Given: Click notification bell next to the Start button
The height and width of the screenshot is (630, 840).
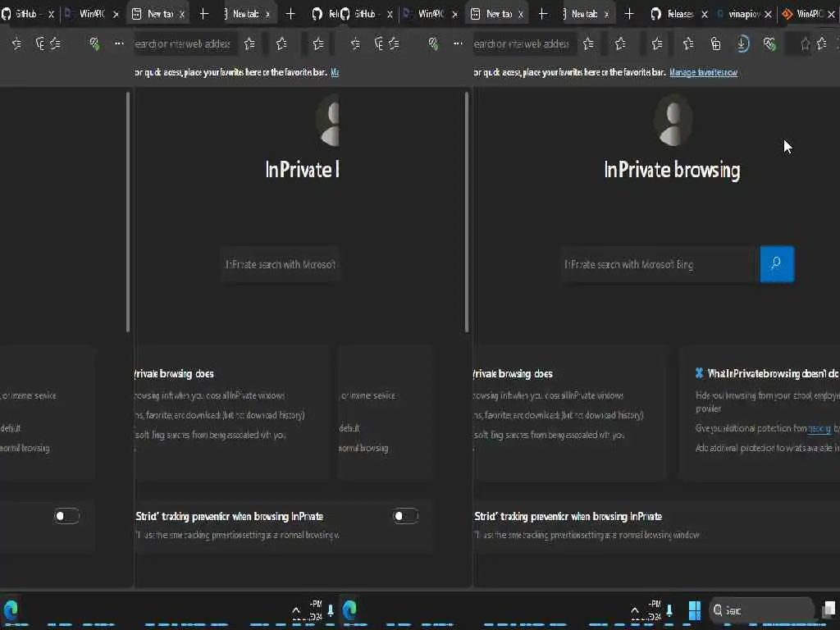Looking at the screenshot, I should (x=669, y=609).
